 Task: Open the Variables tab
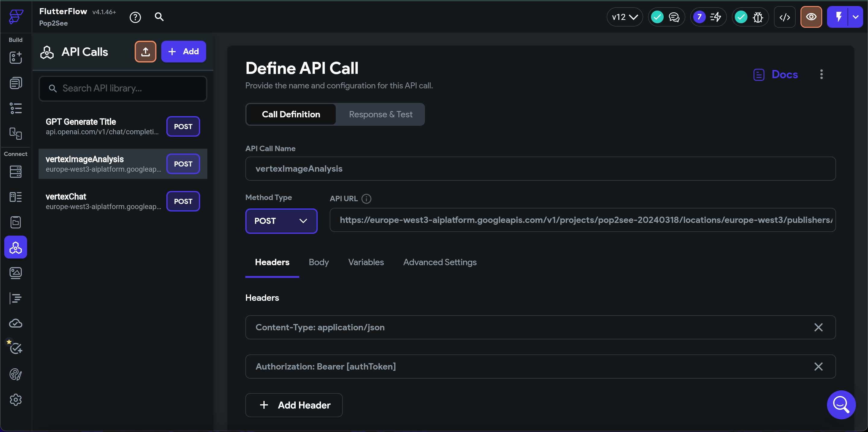(366, 262)
